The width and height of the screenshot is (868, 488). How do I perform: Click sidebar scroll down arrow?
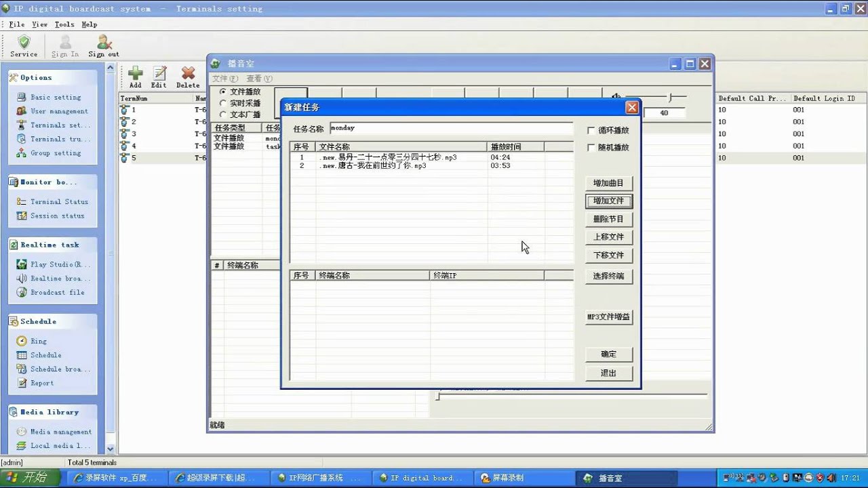point(111,449)
